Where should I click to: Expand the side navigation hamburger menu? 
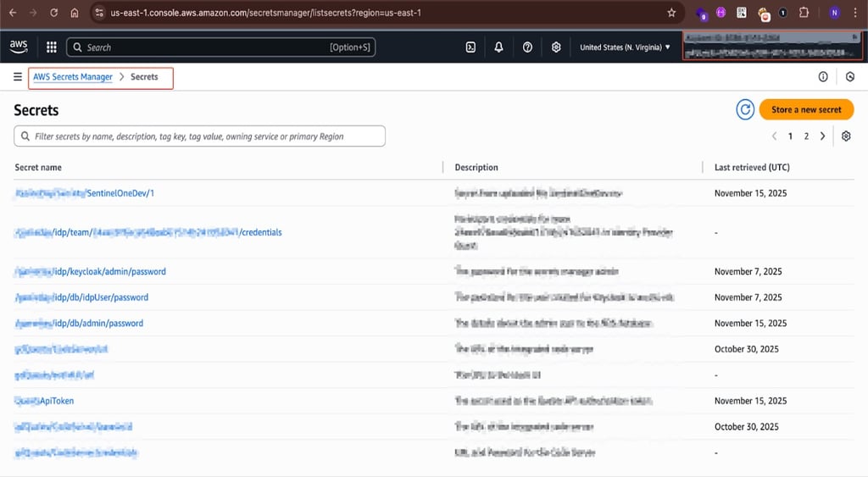point(18,77)
